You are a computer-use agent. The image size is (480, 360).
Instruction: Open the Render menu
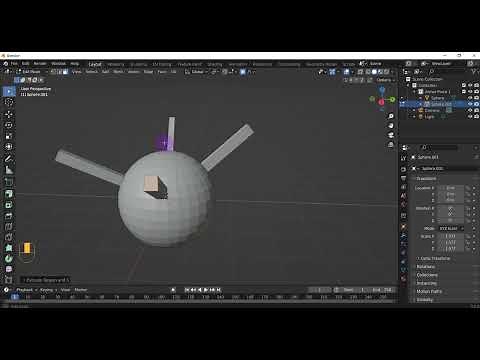(40, 64)
